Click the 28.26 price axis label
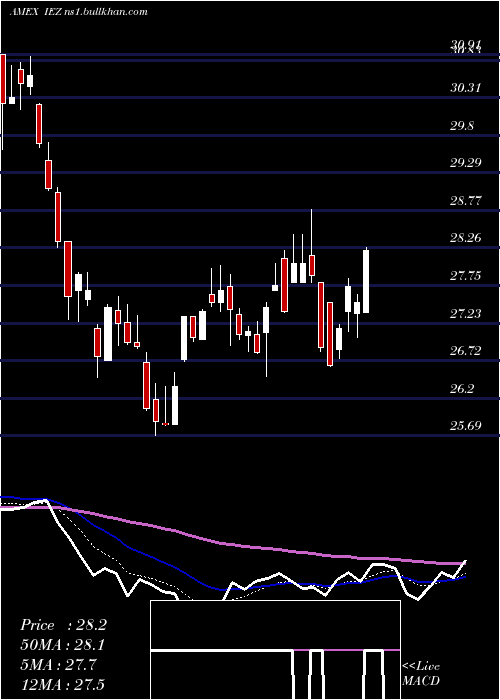The height and width of the screenshot is (700, 500). [466, 238]
